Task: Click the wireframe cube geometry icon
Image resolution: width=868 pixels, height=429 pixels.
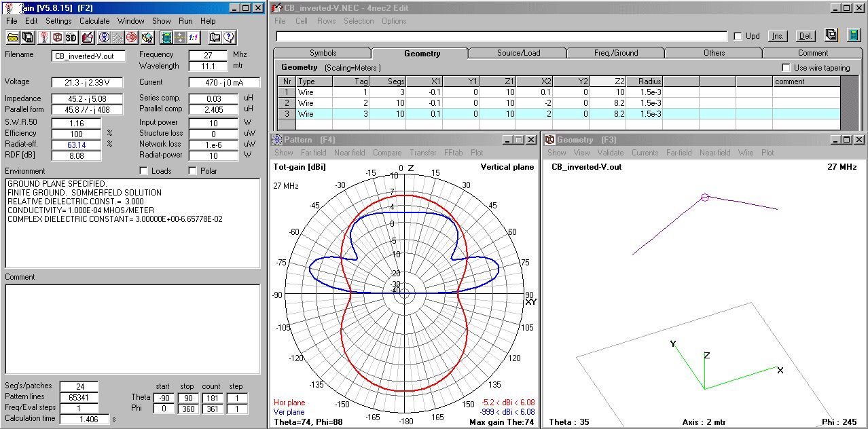Action: click(57, 37)
